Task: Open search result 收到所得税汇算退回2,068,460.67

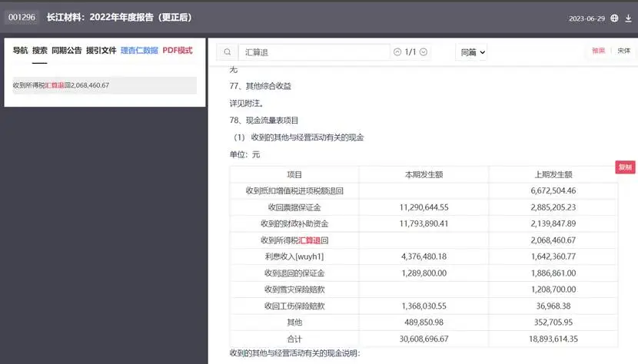Action: (x=105, y=85)
